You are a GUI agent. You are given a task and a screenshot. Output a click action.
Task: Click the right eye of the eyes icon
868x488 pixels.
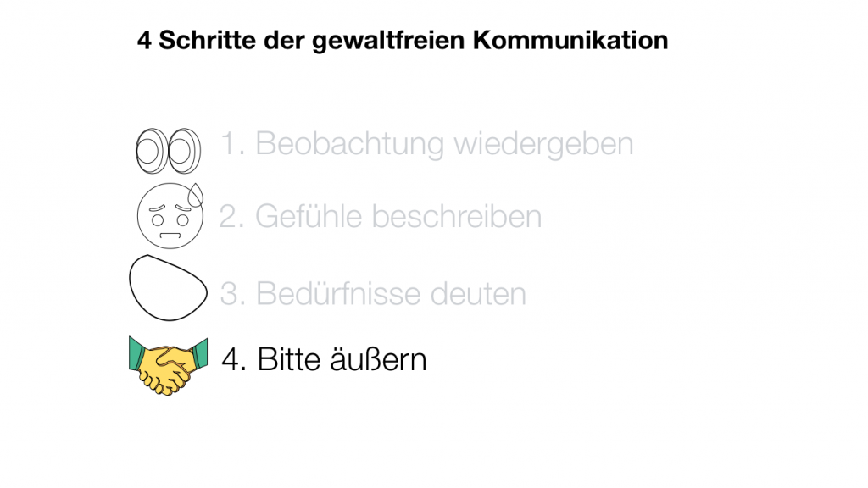tap(183, 150)
